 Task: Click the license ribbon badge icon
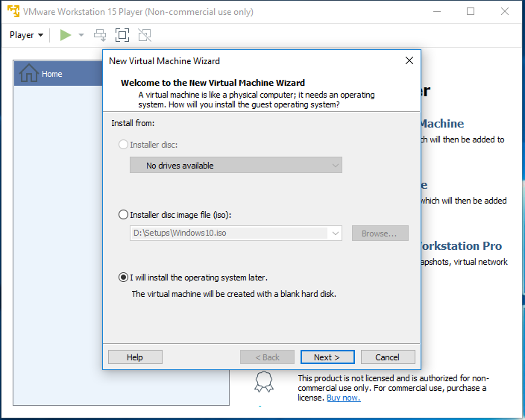[264, 381]
